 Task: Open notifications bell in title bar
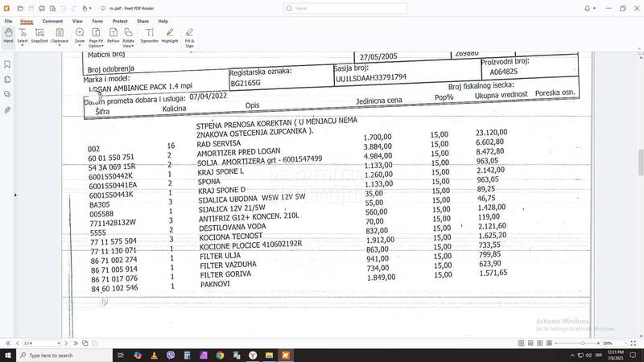588,8
